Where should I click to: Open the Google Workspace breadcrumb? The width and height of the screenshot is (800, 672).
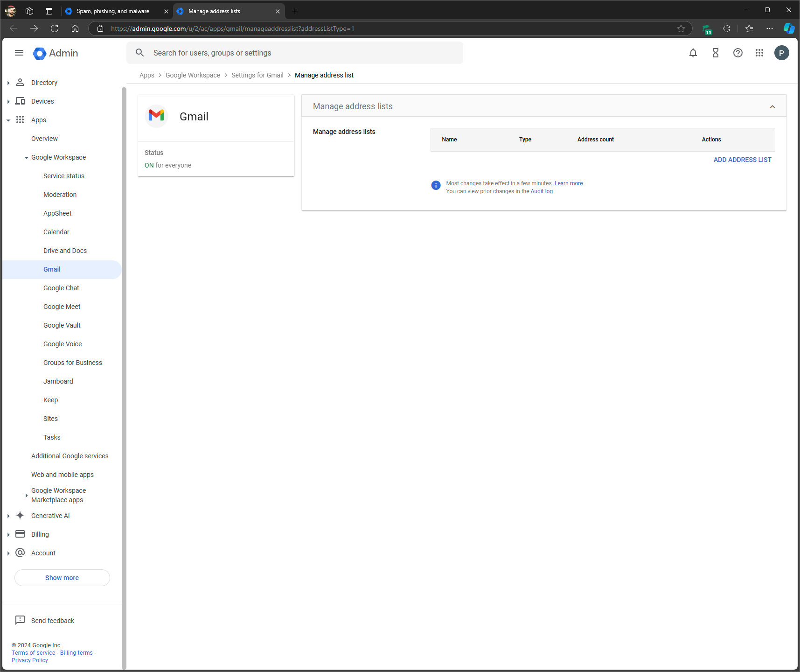pos(193,75)
